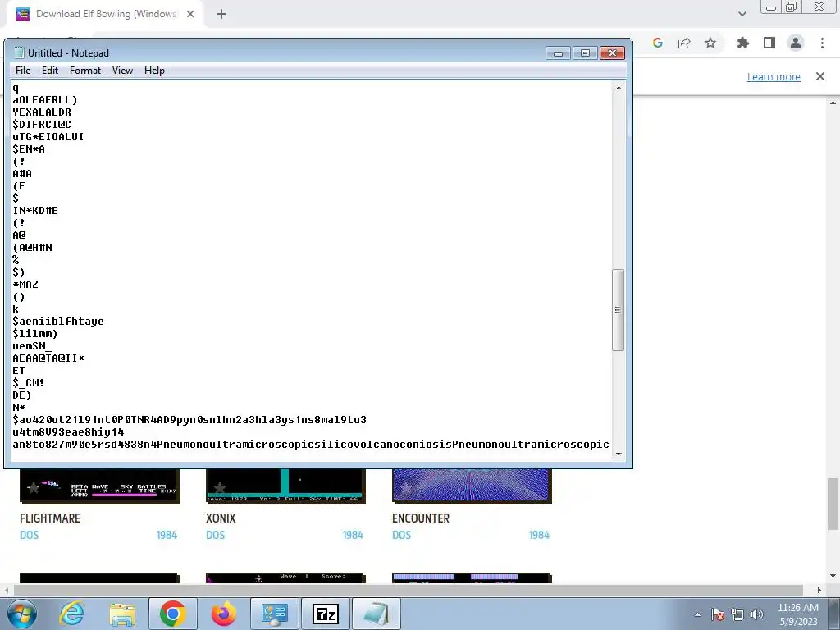Close the Download Elf Bowling tab
This screenshot has height=630, width=840.
190,14
